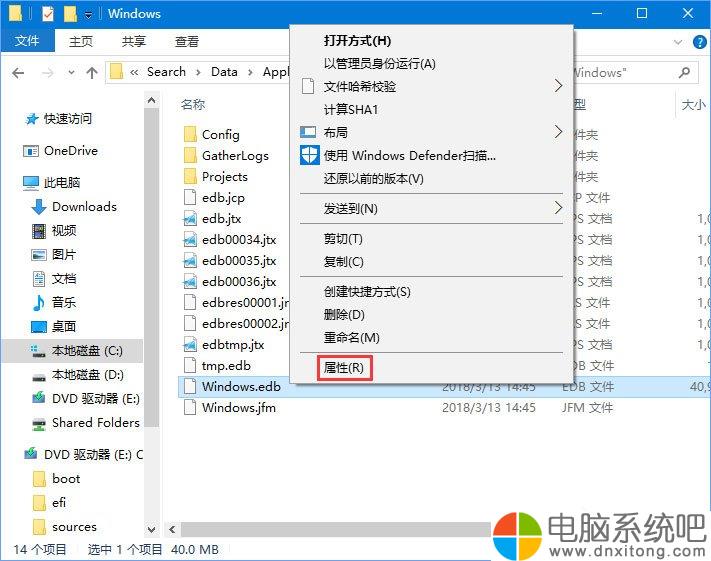Click the edb00036.jtx file icon
The width and height of the screenshot is (711, 561).
[x=190, y=282]
